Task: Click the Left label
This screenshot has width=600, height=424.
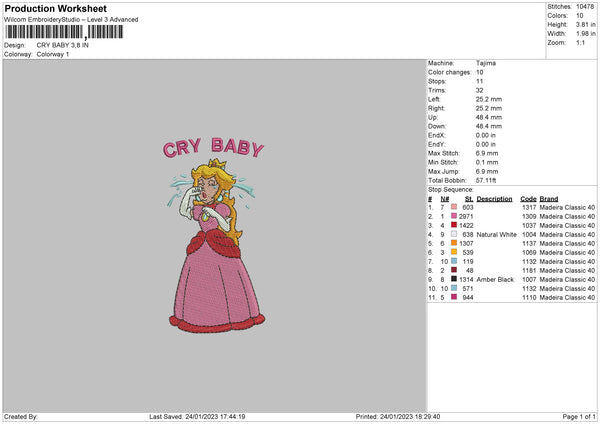Action: [x=434, y=99]
